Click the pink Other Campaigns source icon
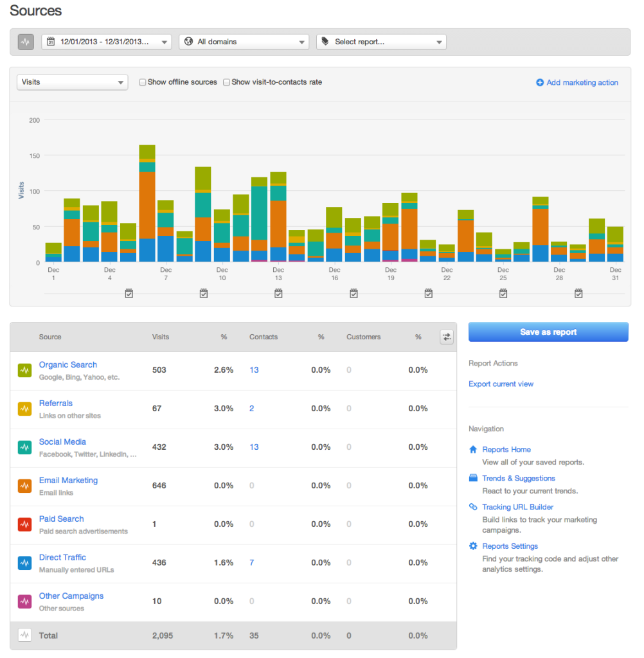This screenshot has width=644, height=658. [24, 601]
